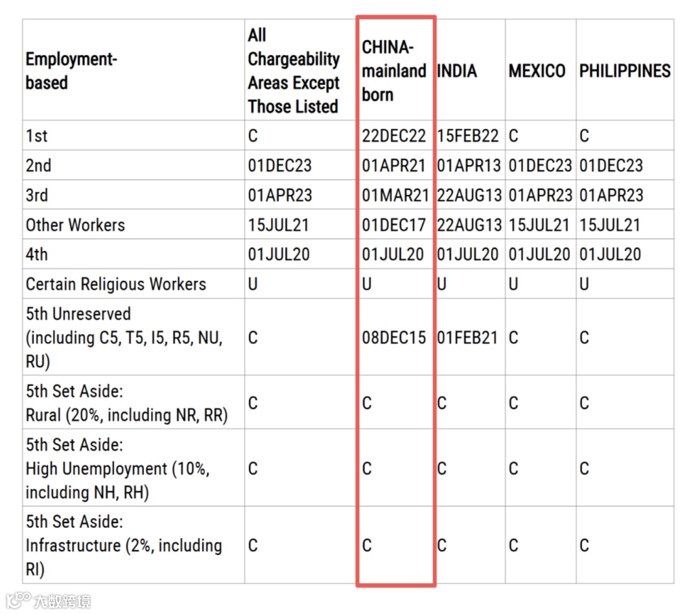Click the "3rd" row label
The image size is (700, 614).
(x=36, y=195)
